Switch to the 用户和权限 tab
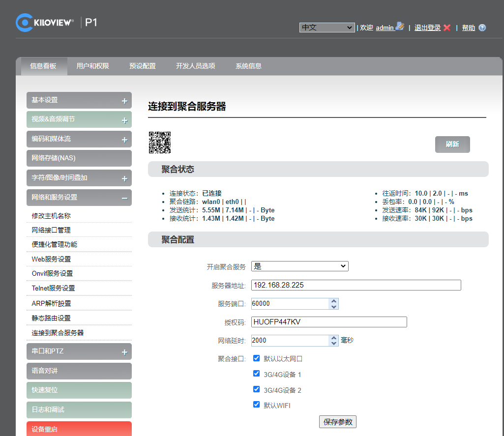 point(92,66)
